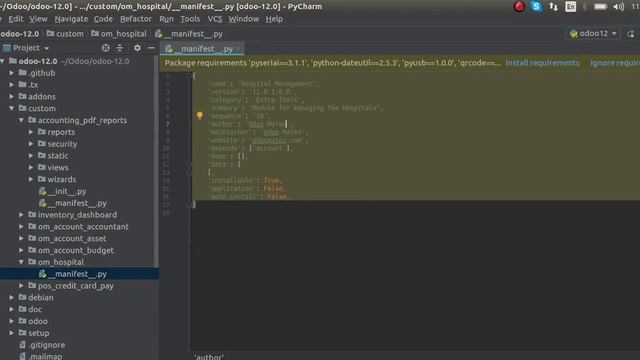Click the keyboard language En indicator
This screenshot has height=360, width=640.
(x=571, y=7)
